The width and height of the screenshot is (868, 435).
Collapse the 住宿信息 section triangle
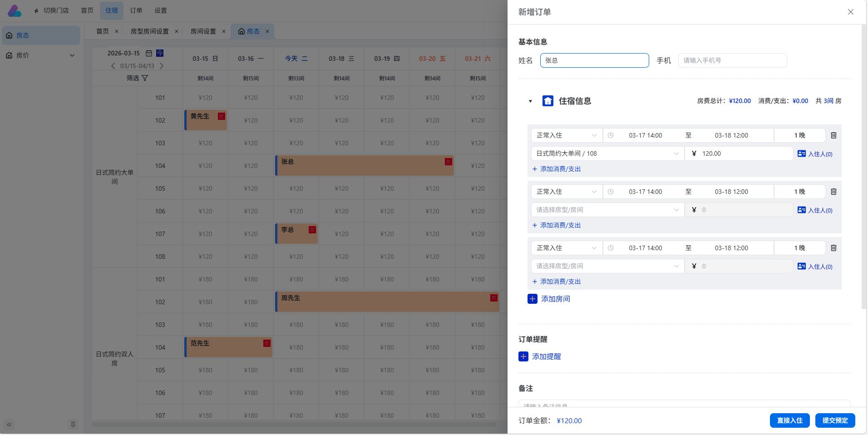coord(531,101)
